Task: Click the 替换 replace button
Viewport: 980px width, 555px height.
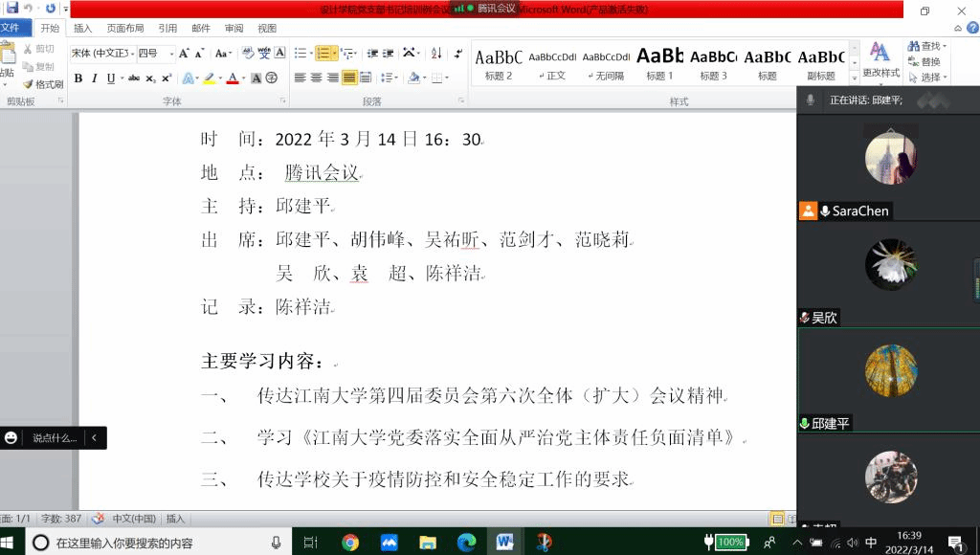Action: [x=924, y=62]
